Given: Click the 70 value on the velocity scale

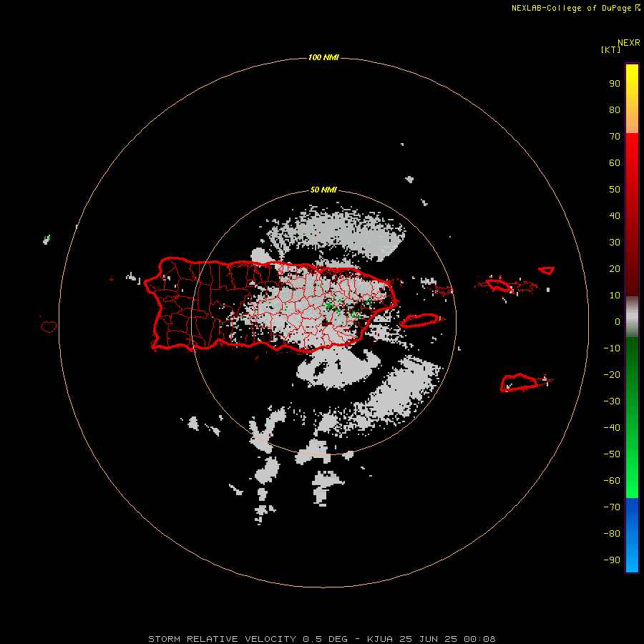Looking at the screenshot, I should (x=615, y=137).
